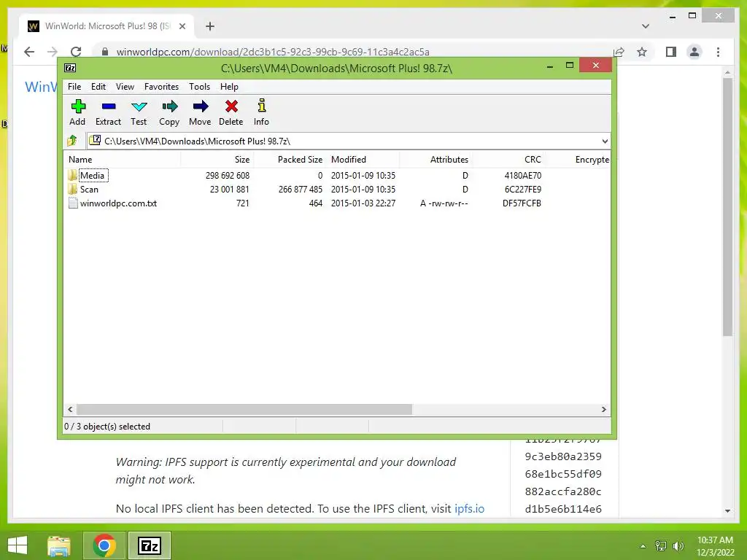Click the 7-Zip address path field
747x560 pixels.
point(349,141)
